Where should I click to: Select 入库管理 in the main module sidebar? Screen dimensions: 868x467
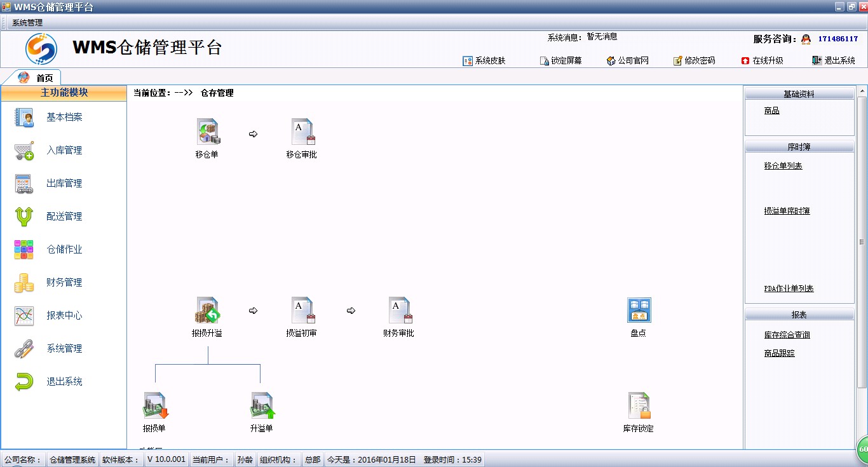64,151
